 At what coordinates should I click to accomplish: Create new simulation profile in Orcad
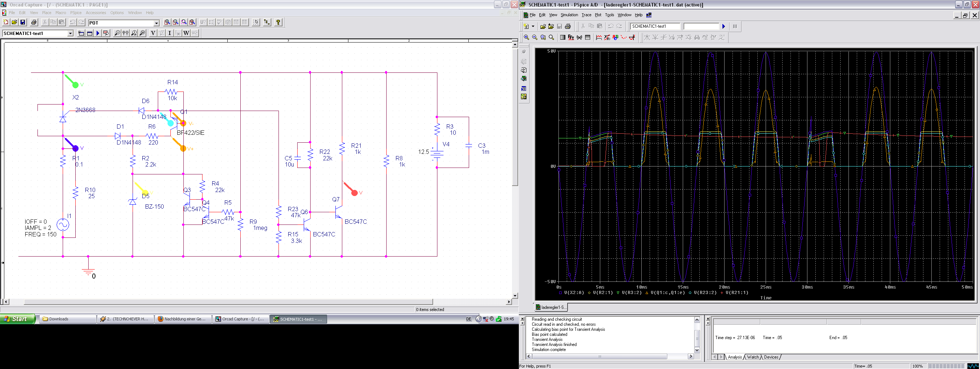tap(81, 33)
